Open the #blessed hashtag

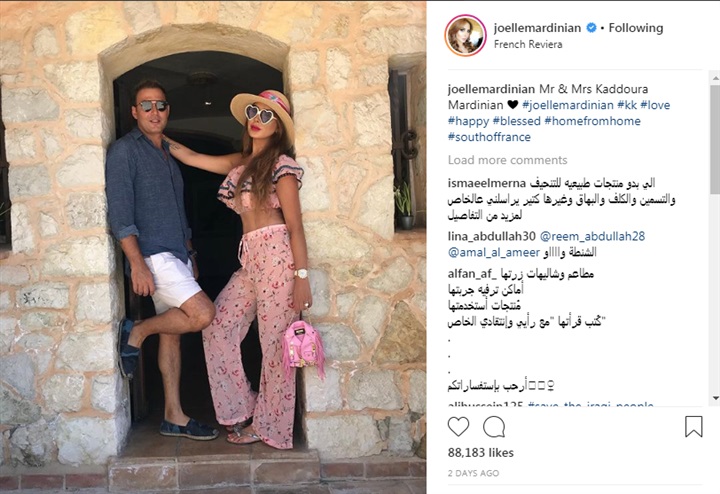point(516,121)
